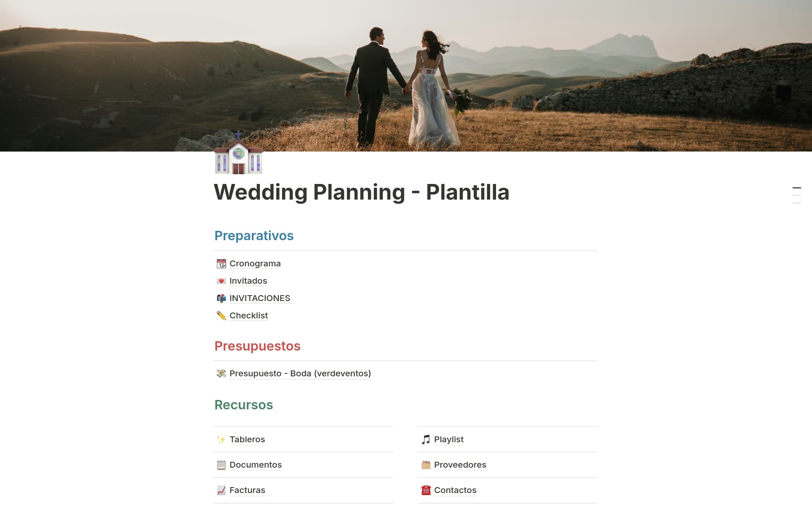This screenshot has height=507, width=812.
Task: Click the mailbox icon beside INVITACIONES
Action: click(x=221, y=299)
